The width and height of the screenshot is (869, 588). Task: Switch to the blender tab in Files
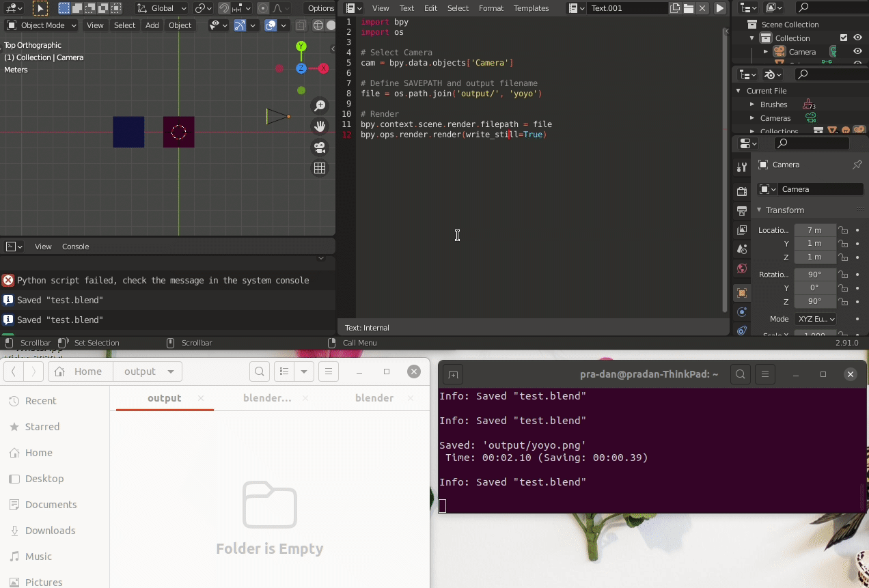374,398
